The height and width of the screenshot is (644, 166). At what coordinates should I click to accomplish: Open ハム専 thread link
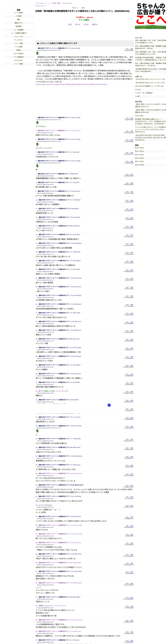click(137, 96)
